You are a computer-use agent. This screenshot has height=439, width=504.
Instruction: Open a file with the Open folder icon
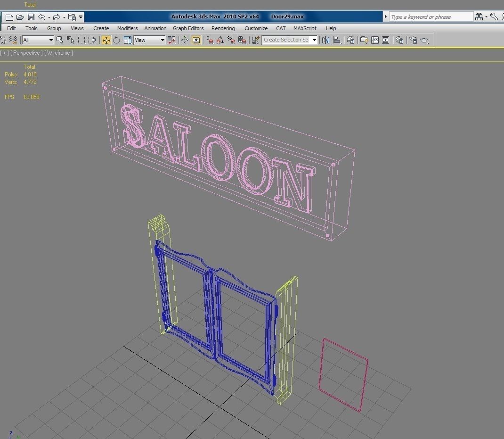pyautogui.click(x=20, y=17)
